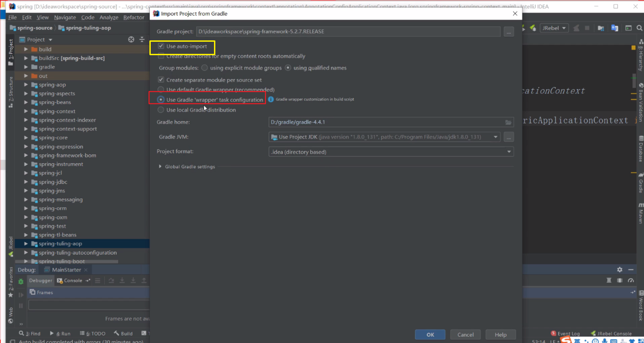Select Use default Gradle wrapper radio

point(161,90)
